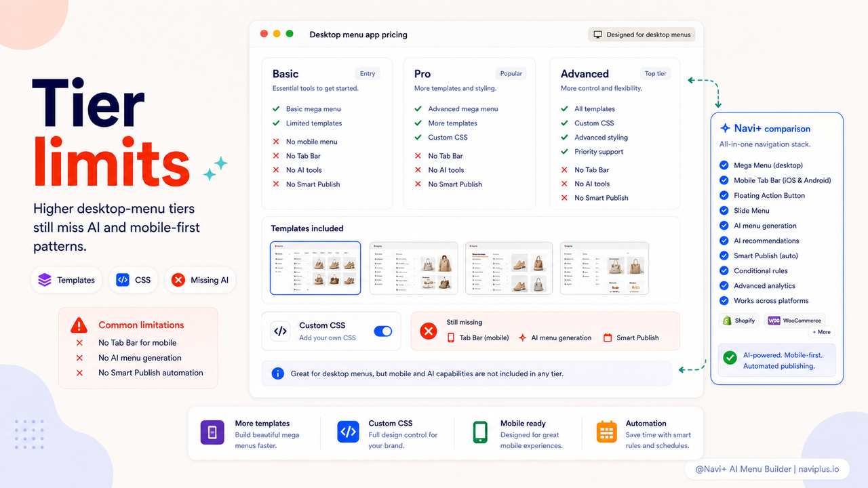Click the blue info icon in notice
The width and height of the screenshot is (868, 488).
(x=277, y=373)
